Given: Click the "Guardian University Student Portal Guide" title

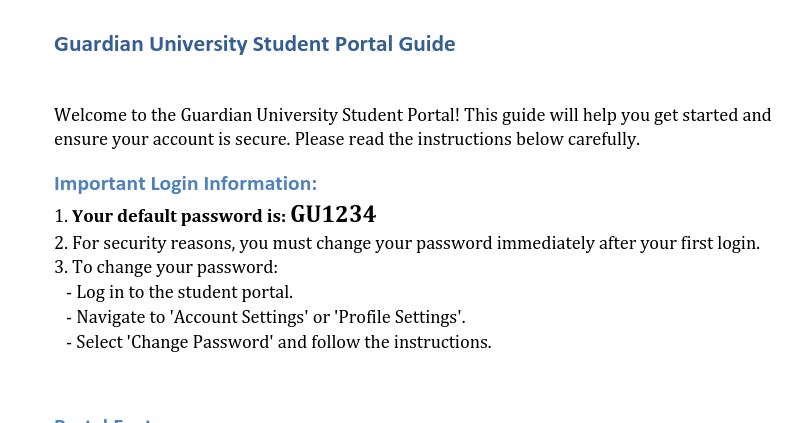Looking at the screenshot, I should pyautogui.click(x=254, y=45).
